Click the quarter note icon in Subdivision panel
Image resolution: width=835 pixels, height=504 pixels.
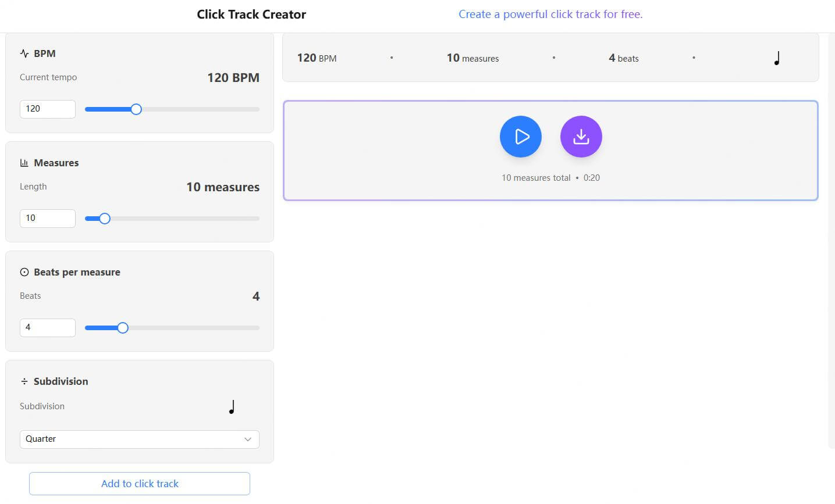point(232,406)
